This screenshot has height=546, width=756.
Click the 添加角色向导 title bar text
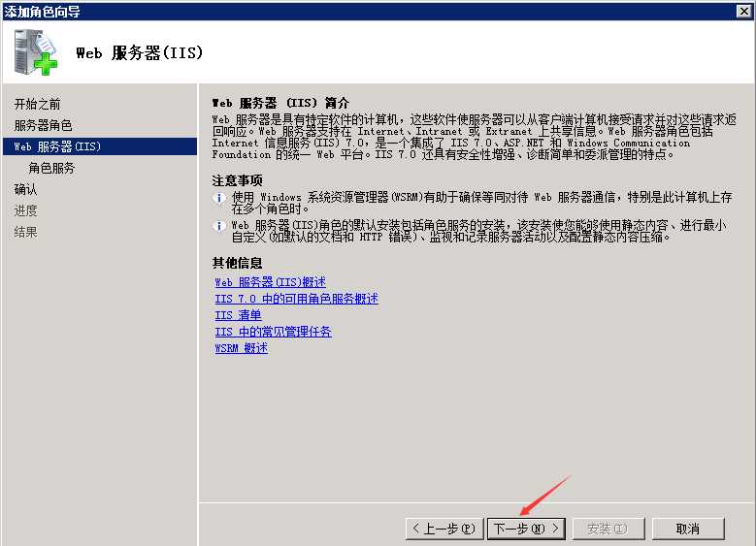pos(42,11)
